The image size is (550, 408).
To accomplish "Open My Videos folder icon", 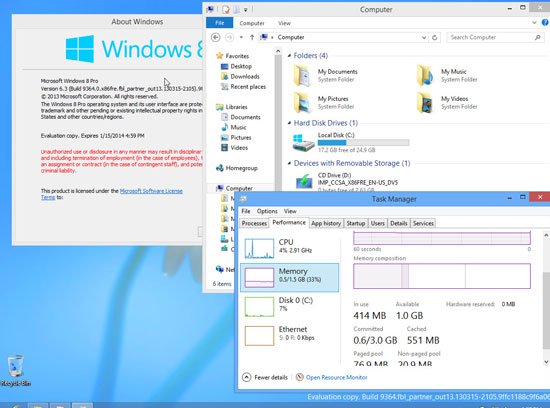I will coord(425,103).
